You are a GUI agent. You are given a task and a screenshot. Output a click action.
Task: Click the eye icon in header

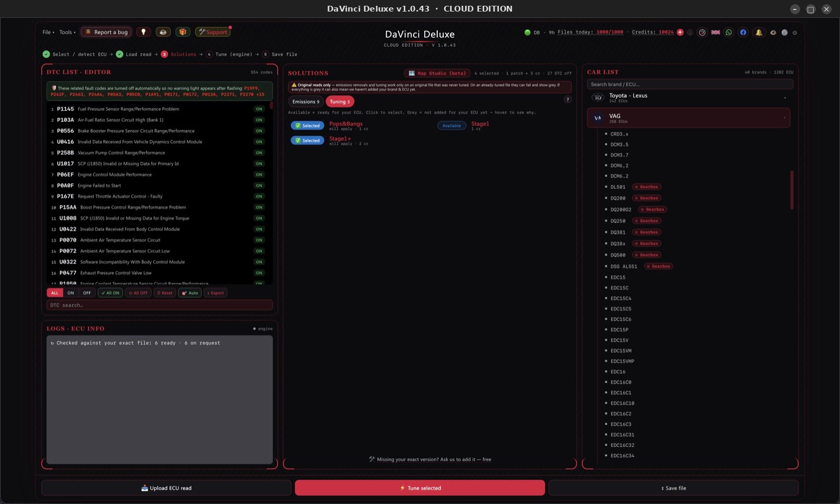[773, 33]
